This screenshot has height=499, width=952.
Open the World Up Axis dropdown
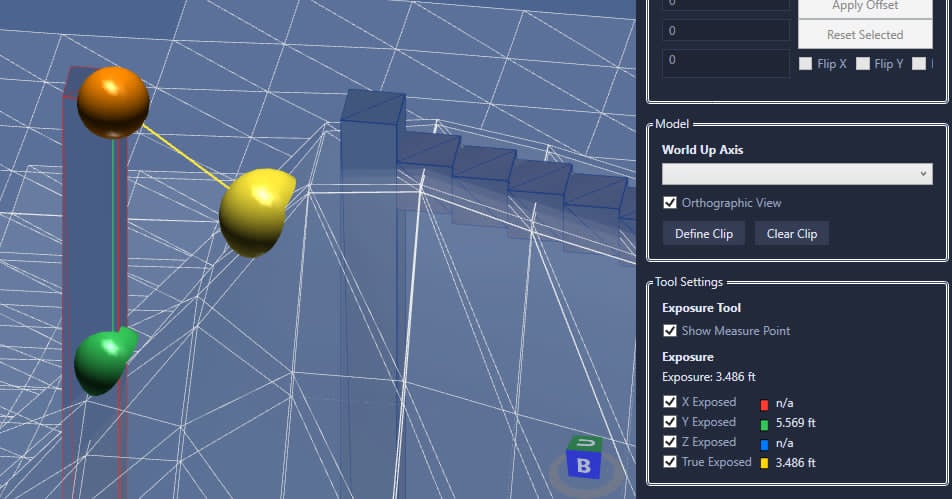[797, 174]
